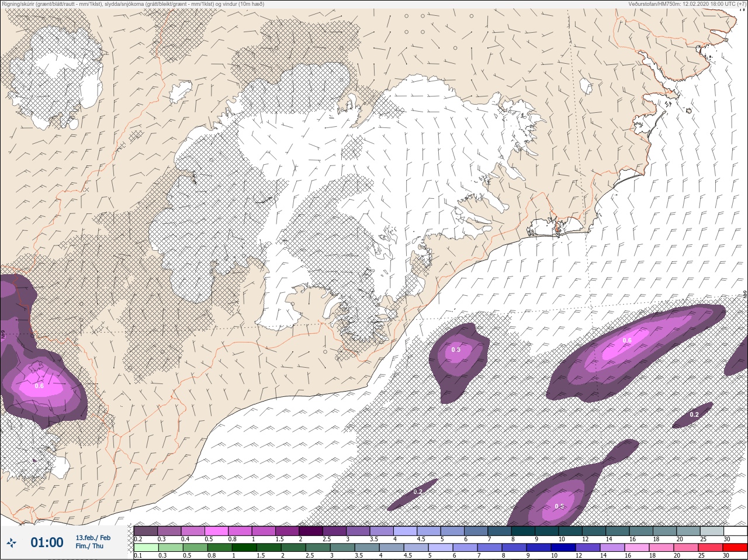Select top-row legend swatch between 4 and 4.5
The width and height of the screenshot is (748, 560).
[x=405, y=531]
